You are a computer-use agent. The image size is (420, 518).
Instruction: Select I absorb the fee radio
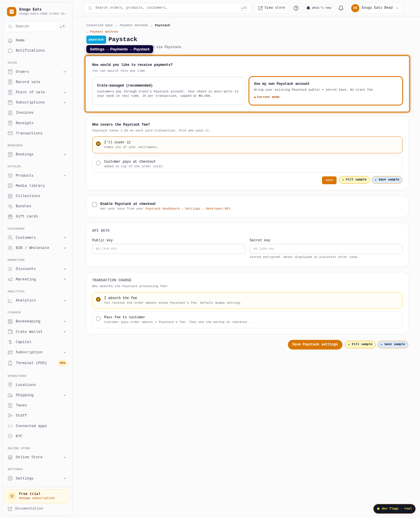[98, 299]
